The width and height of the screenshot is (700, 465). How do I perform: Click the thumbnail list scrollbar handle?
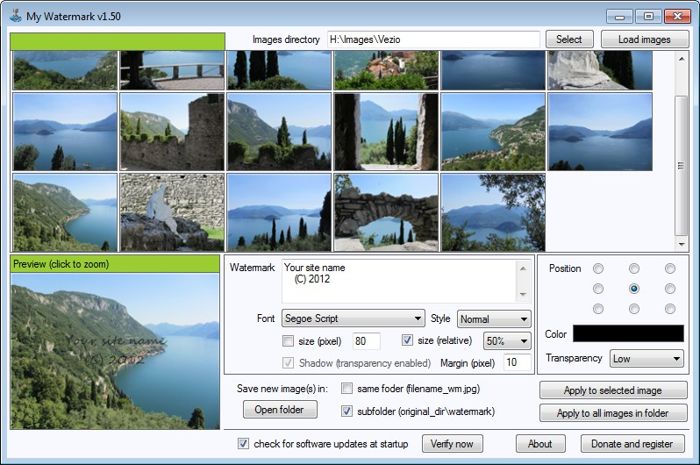pyautogui.click(x=681, y=165)
